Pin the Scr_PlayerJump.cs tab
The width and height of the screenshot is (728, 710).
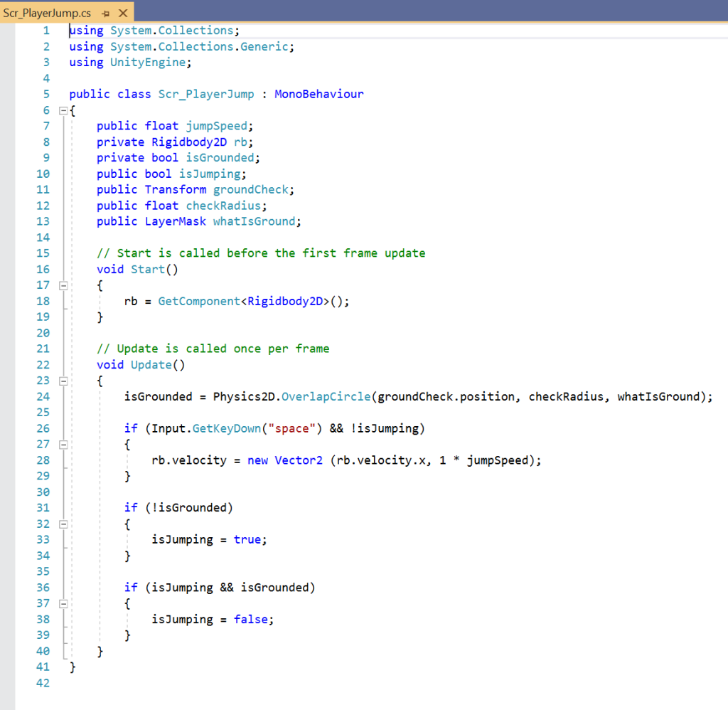[x=105, y=14]
